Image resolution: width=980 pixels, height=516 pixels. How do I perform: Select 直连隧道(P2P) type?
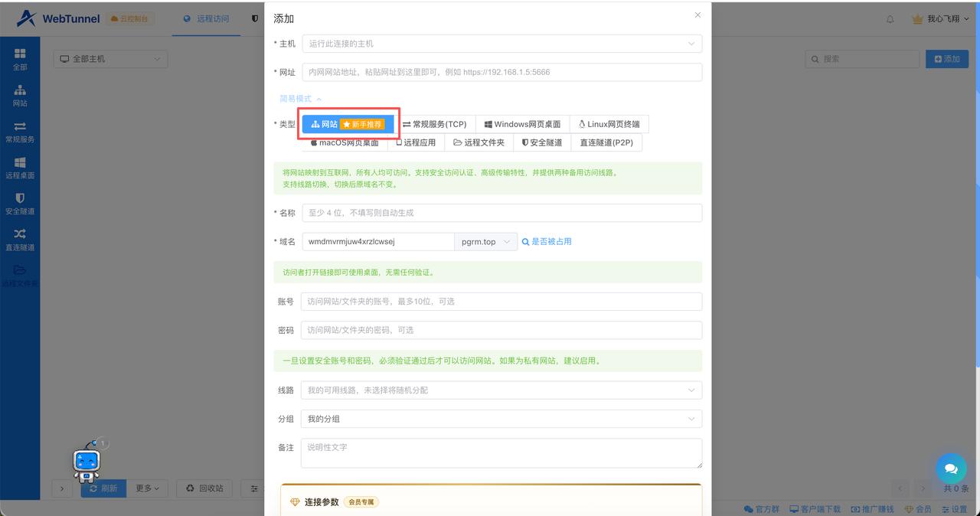[x=606, y=142]
